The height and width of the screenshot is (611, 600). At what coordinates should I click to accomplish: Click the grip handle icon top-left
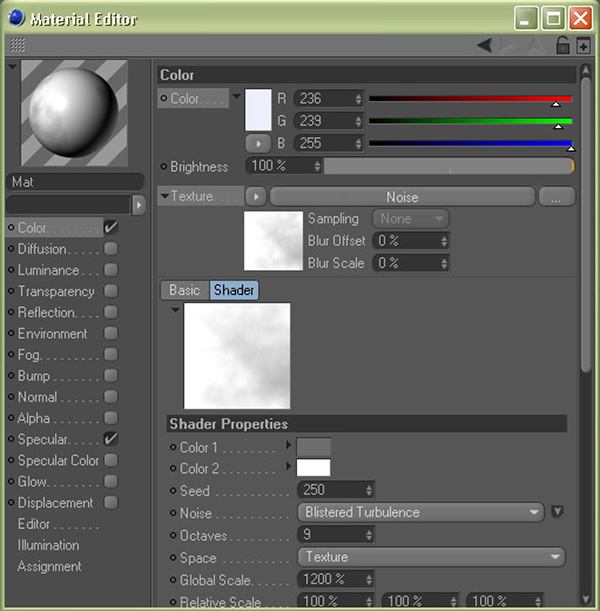click(x=18, y=45)
